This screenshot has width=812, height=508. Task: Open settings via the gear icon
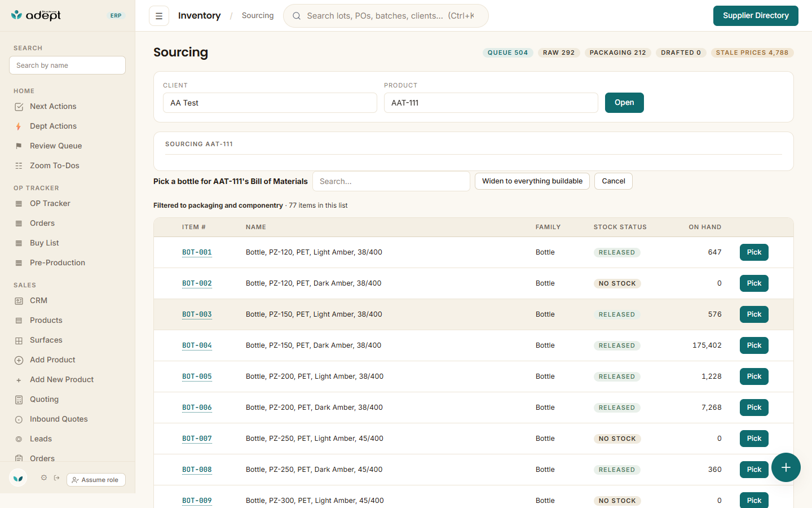point(44,478)
